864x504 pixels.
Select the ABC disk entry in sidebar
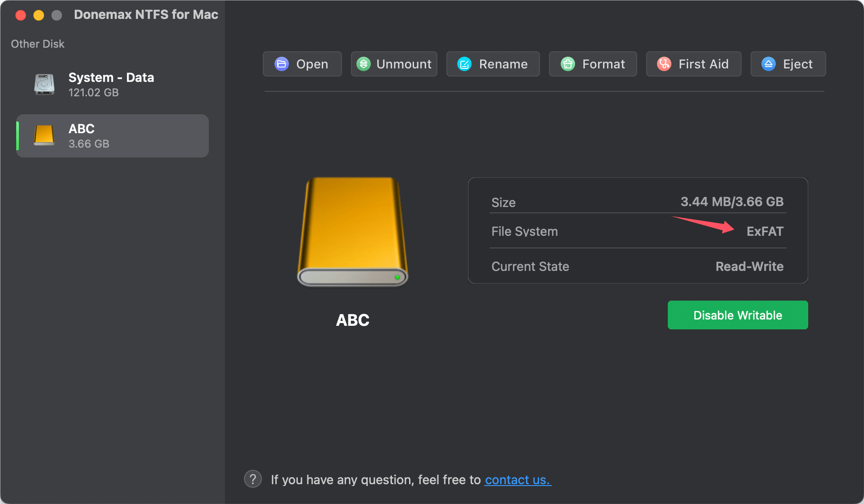pos(112,135)
